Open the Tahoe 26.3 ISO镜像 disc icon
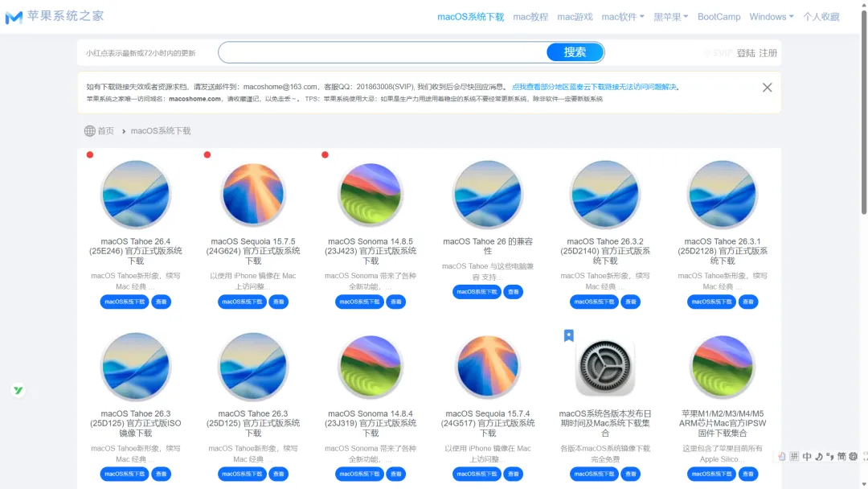Screen dimensions: 868x489 tap(136, 367)
